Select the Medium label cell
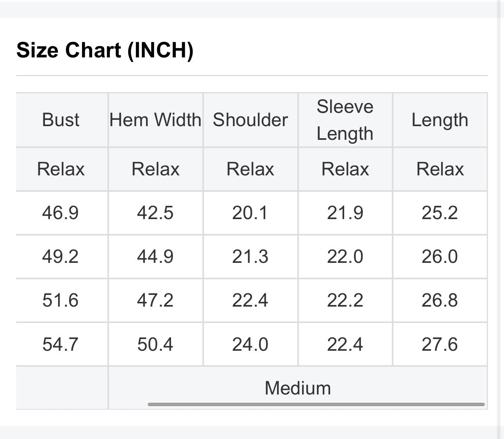 point(298,388)
